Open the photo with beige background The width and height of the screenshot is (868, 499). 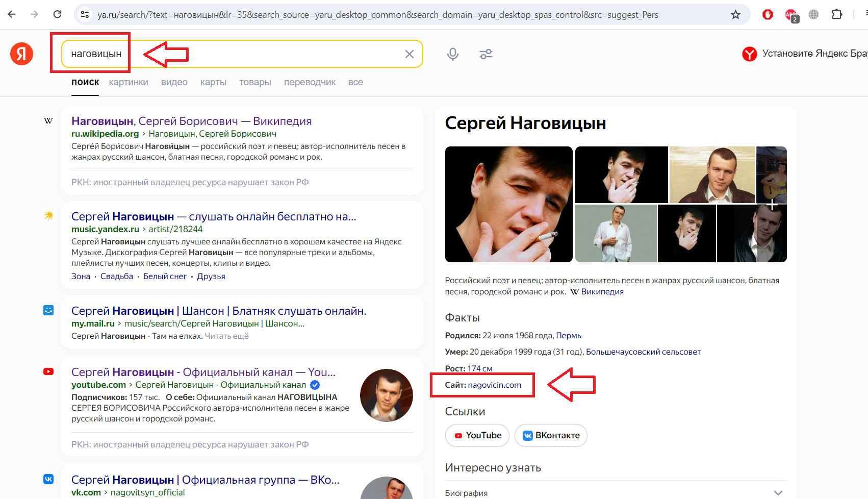point(712,174)
